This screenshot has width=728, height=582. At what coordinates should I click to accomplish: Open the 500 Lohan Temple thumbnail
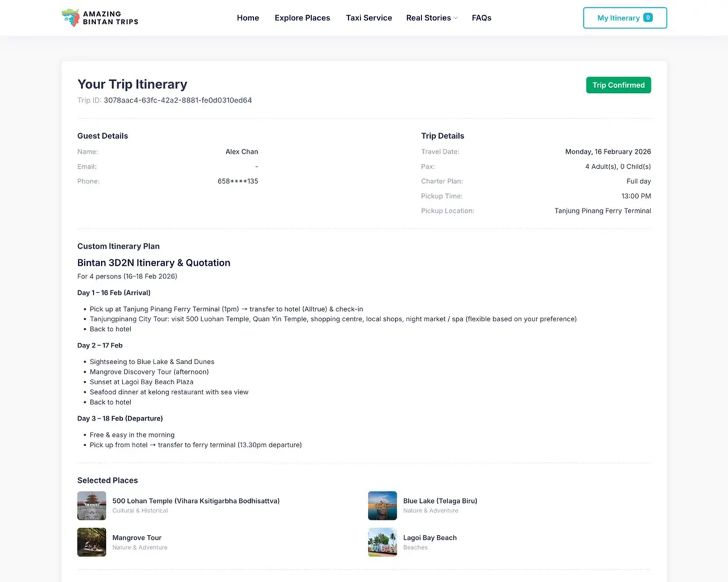[x=92, y=505]
